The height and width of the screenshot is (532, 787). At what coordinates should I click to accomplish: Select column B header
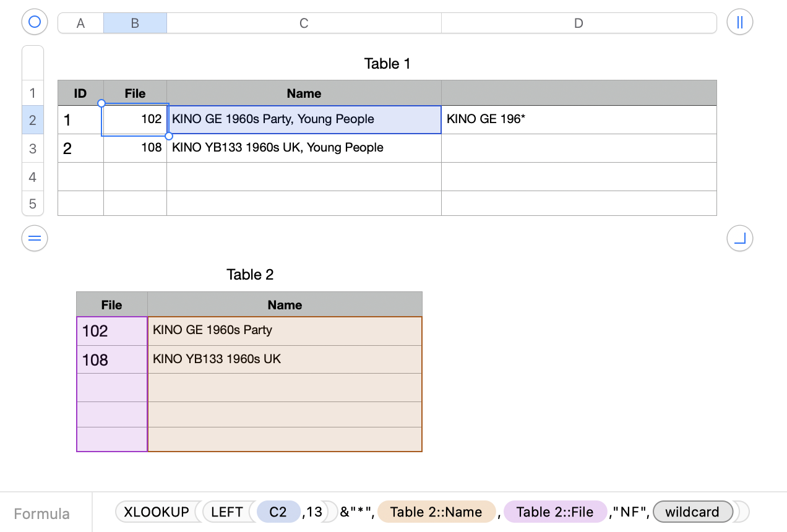pyautogui.click(x=135, y=24)
